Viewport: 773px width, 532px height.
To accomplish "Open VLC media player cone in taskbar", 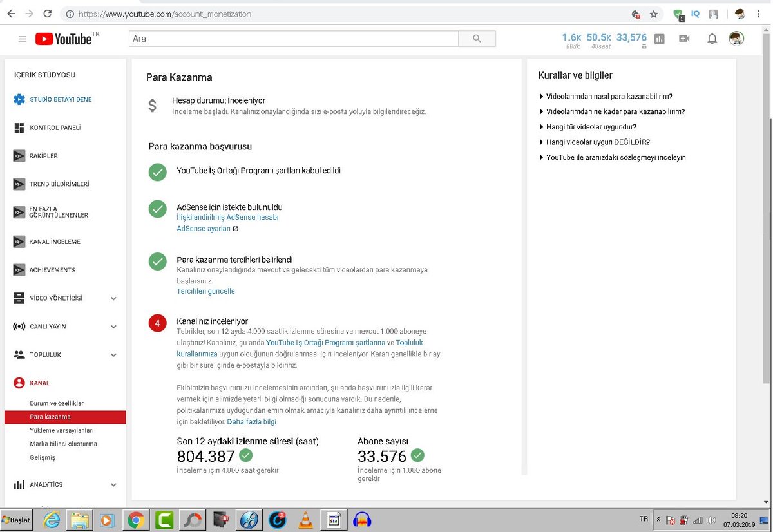I will (x=305, y=520).
